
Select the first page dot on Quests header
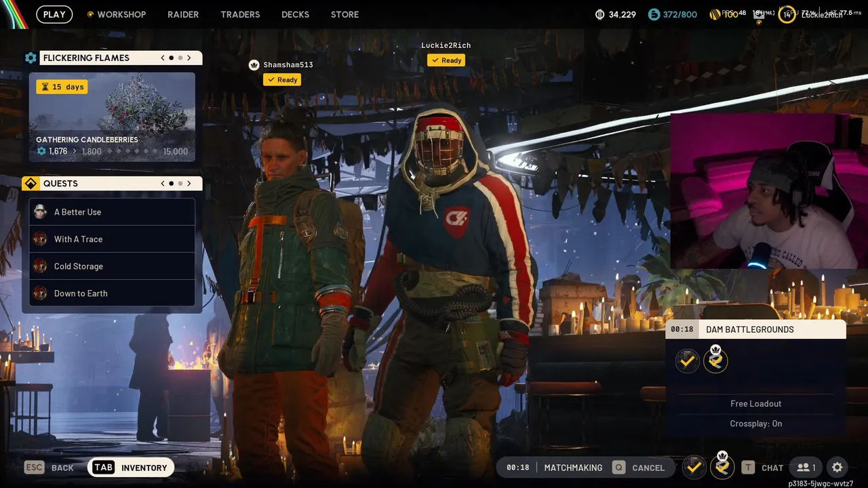pyautogui.click(x=172, y=184)
